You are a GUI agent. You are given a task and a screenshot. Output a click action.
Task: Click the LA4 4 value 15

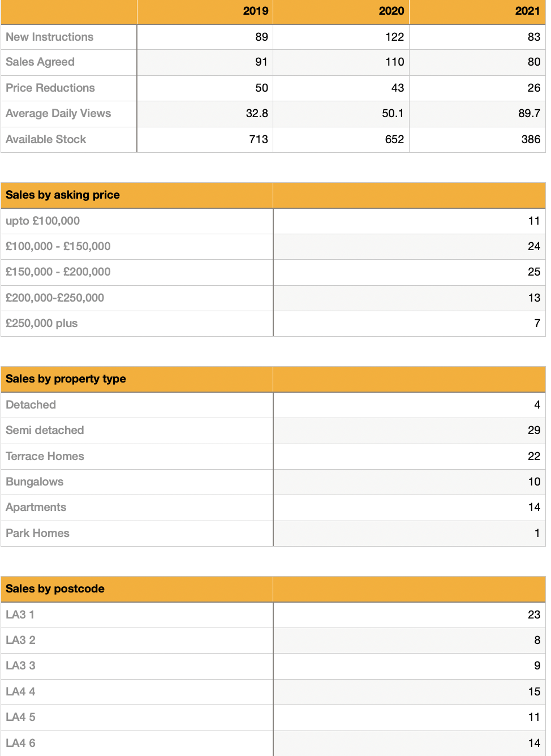(x=534, y=691)
